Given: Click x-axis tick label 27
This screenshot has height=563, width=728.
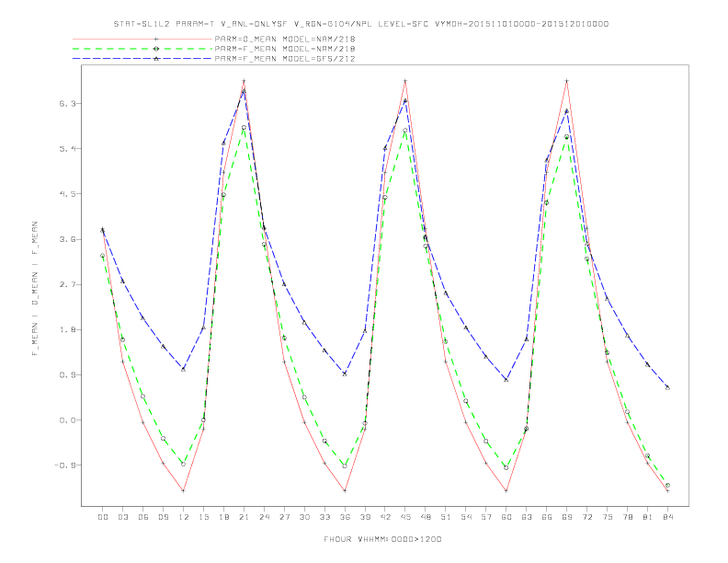Looking at the screenshot, I should pos(284,517).
